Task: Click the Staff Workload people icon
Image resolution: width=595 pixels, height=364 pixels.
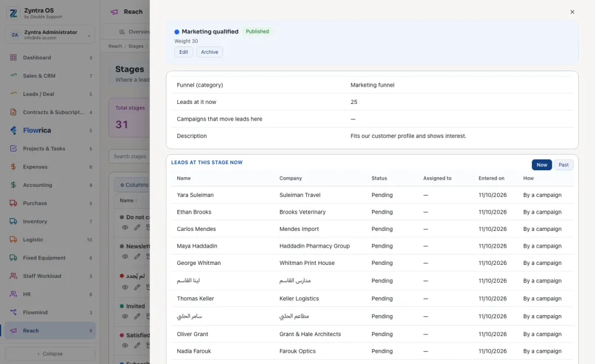Action: [x=13, y=275]
